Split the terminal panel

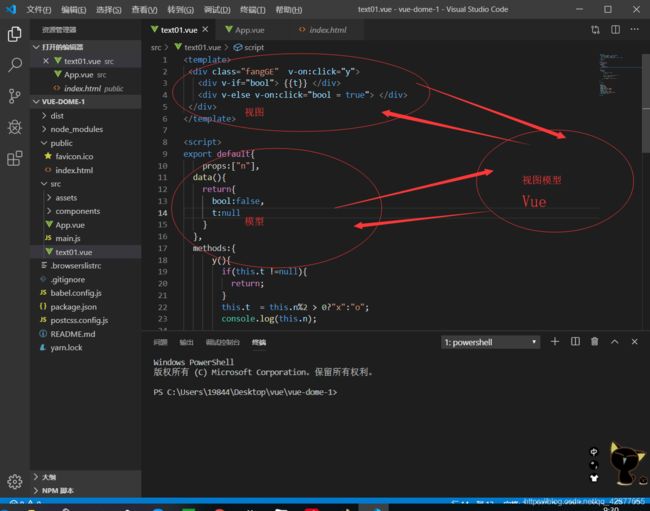tap(575, 341)
